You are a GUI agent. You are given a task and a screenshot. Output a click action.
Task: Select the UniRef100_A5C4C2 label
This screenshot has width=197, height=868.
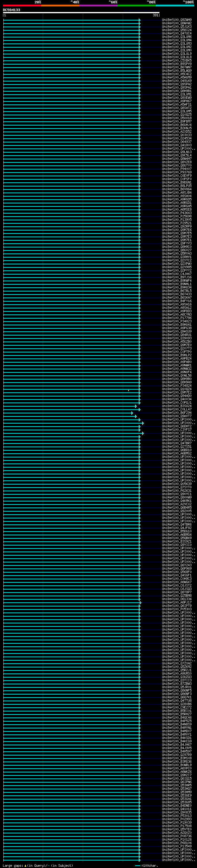coord(177,74)
